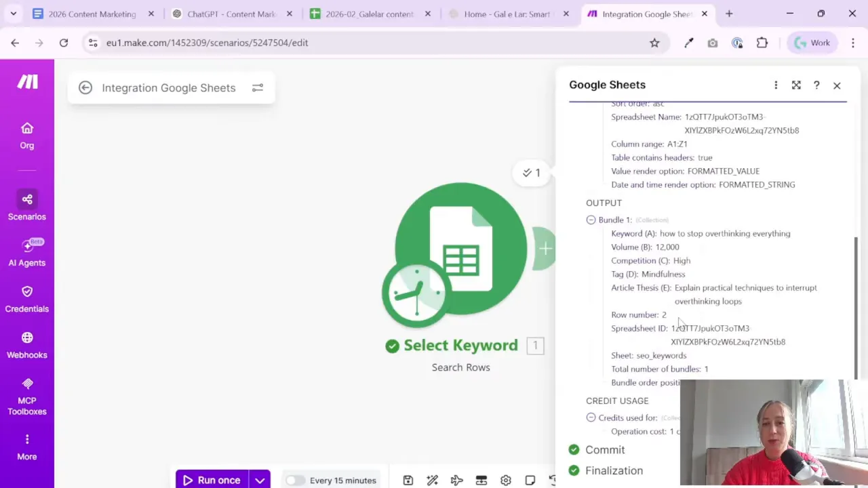Click the Column range A1:Z1 entry

point(649,144)
